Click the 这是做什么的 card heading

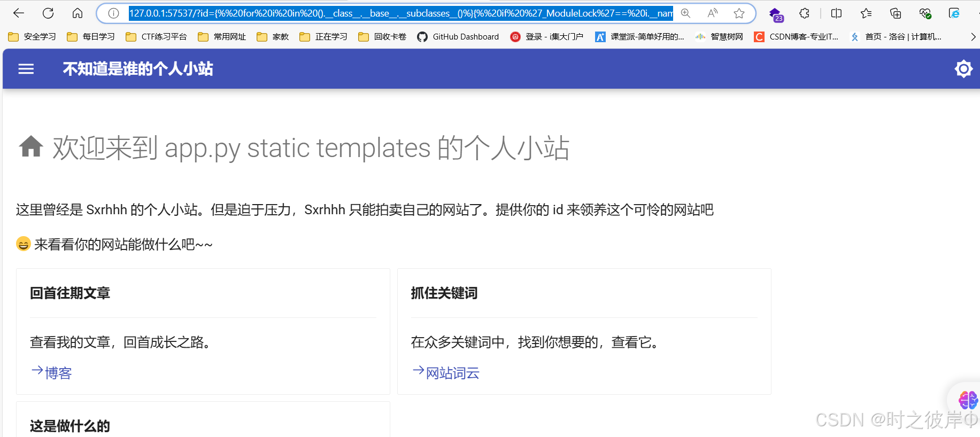pos(70,426)
